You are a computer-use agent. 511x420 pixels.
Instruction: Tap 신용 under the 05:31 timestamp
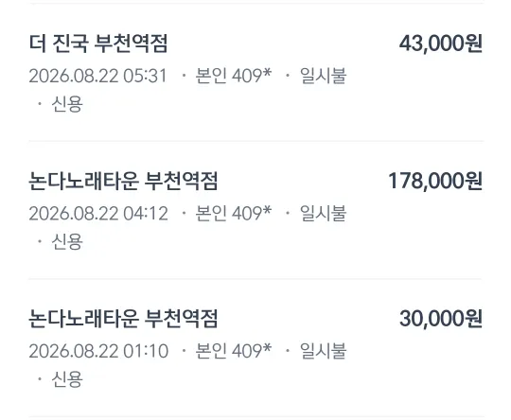(x=67, y=104)
